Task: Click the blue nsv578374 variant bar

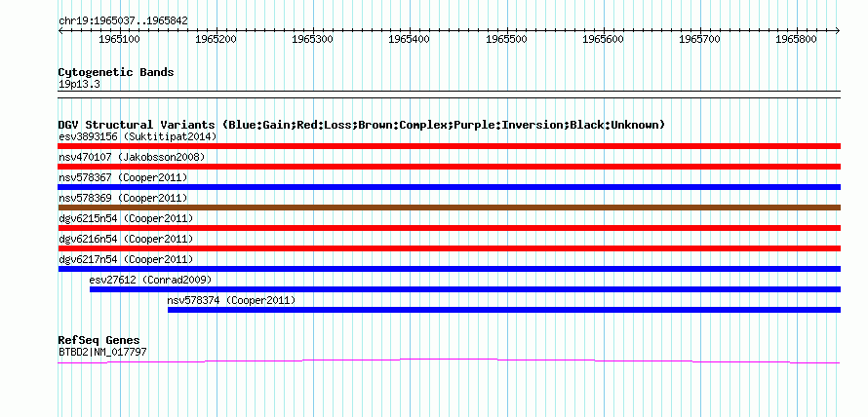Action: [x=504, y=310]
